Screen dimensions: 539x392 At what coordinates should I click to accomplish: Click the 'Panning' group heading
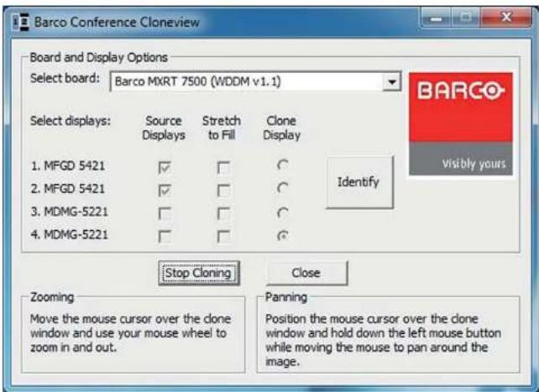[x=286, y=297]
